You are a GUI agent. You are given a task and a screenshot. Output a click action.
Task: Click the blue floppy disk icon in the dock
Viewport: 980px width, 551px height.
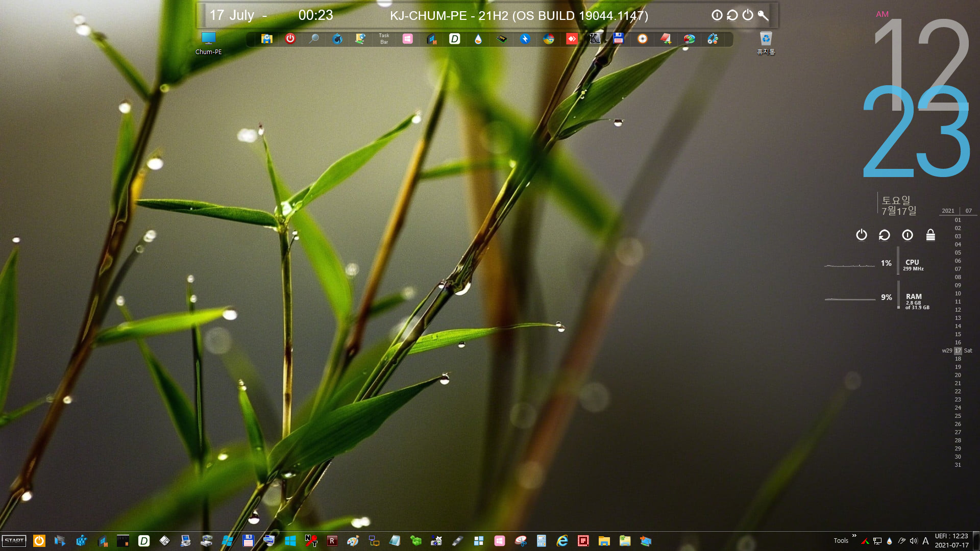coord(619,39)
